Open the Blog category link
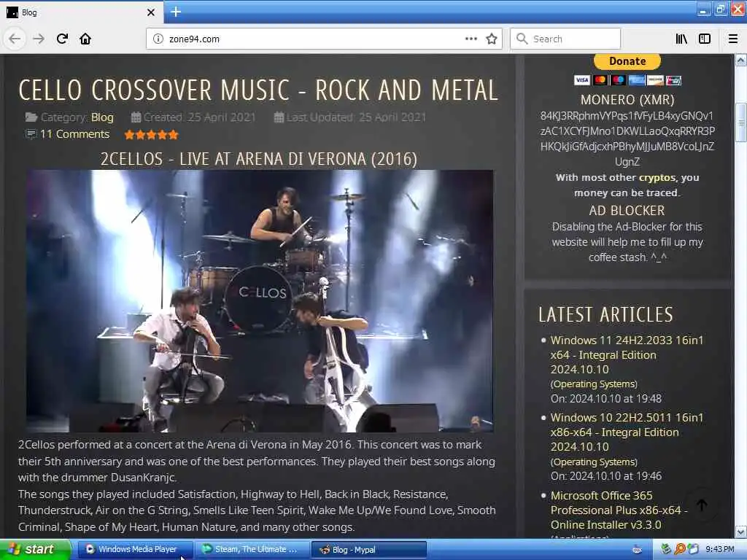Image resolution: width=747 pixels, height=560 pixels. (x=102, y=117)
